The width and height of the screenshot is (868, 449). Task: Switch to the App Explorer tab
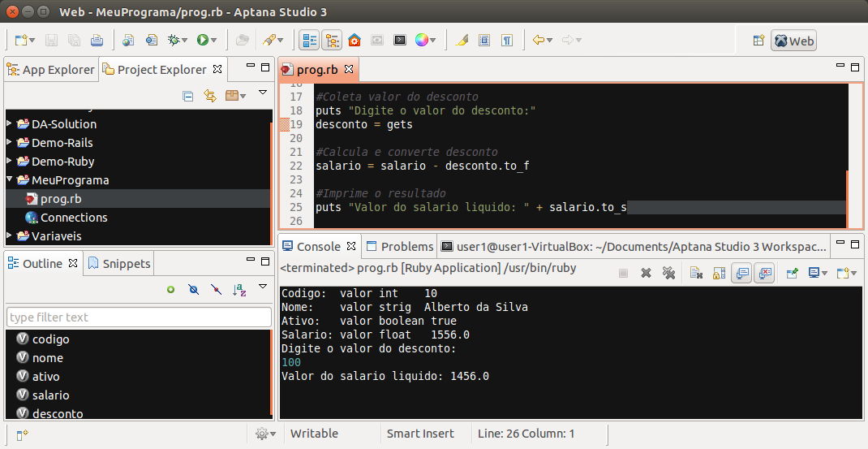coord(50,70)
